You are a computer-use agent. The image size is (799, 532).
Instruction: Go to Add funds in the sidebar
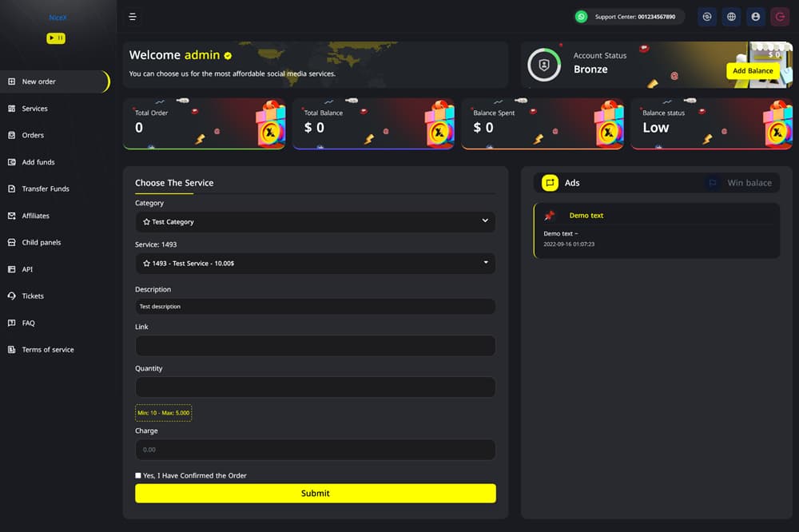(38, 162)
